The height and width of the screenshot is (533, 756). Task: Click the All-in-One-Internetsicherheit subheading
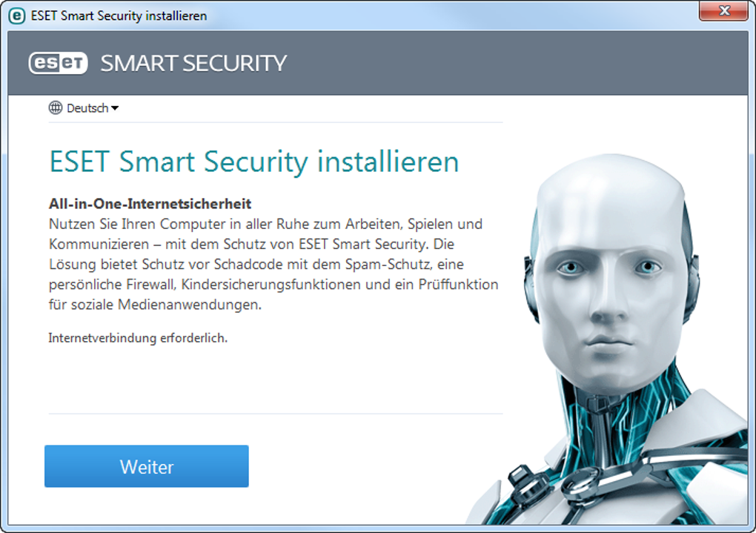coord(150,204)
